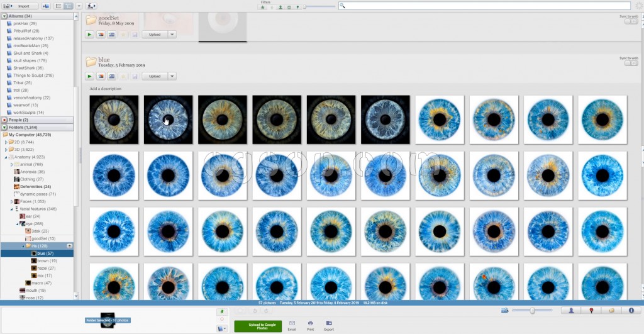Filter to show starred photos only

262,8
